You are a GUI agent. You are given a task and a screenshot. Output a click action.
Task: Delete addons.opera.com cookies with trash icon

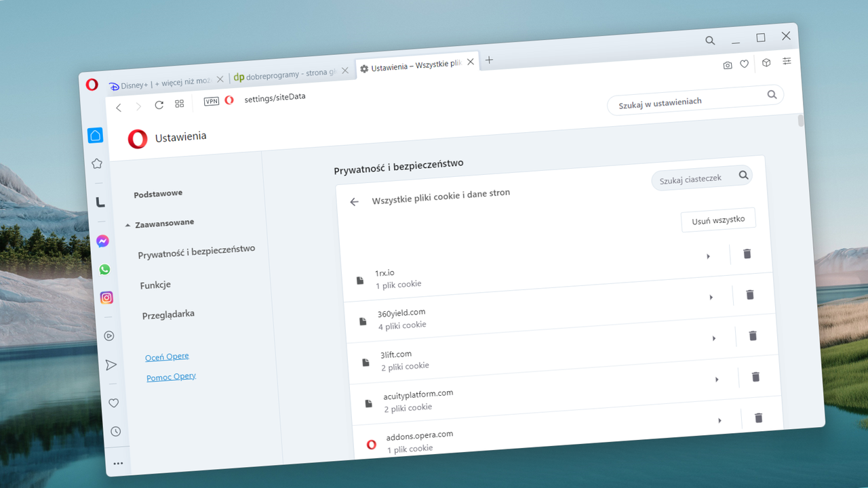point(759,418)
